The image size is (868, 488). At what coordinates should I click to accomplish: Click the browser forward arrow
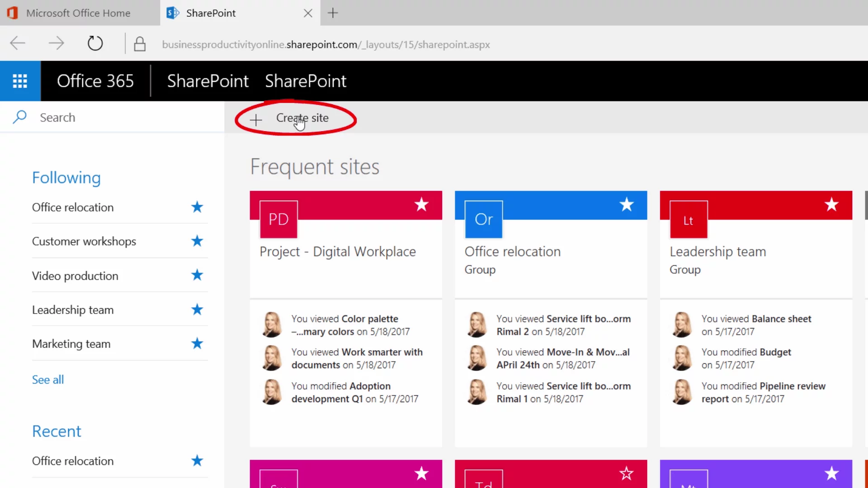pyautogui.click(x=56, y=43)
